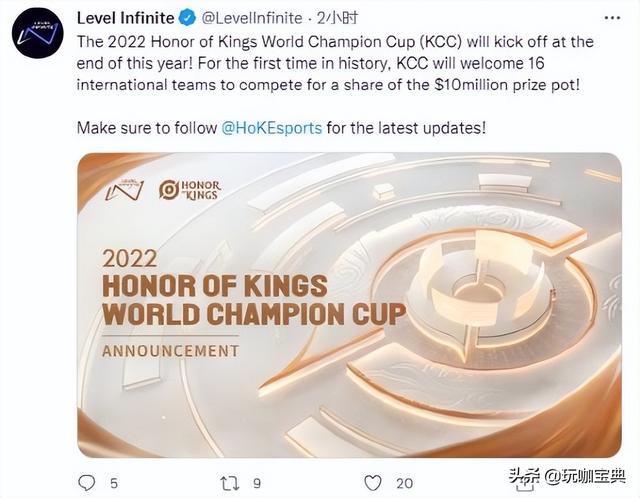Click the like count 20
Screen dimensions: 640x498
405,483
